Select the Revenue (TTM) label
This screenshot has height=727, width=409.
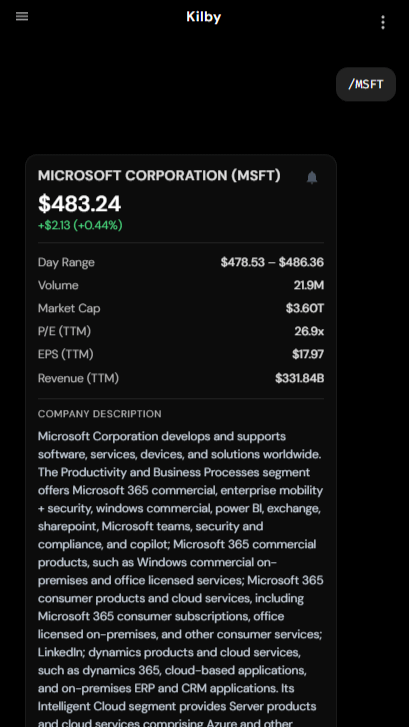tap(78, 378)
